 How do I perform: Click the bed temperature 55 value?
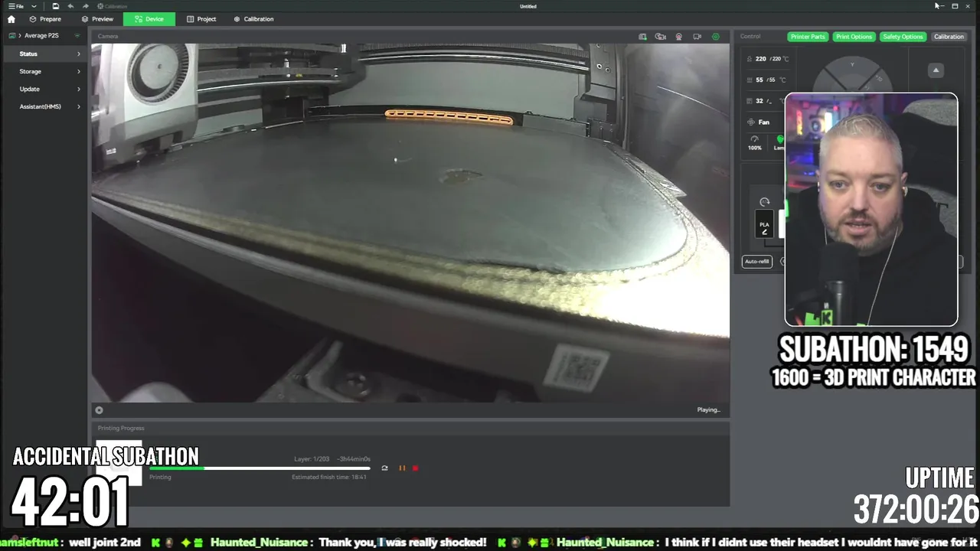[759, 80]
